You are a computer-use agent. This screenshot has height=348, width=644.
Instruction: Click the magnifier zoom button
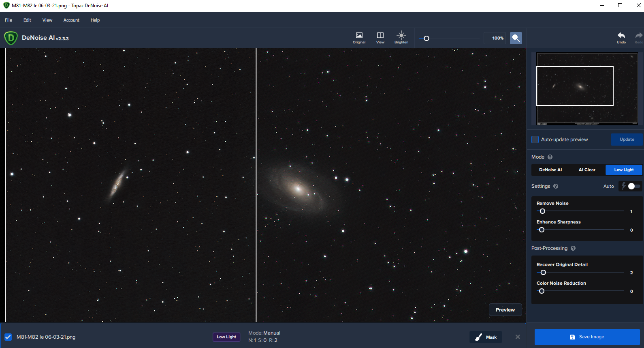point(516,38)
